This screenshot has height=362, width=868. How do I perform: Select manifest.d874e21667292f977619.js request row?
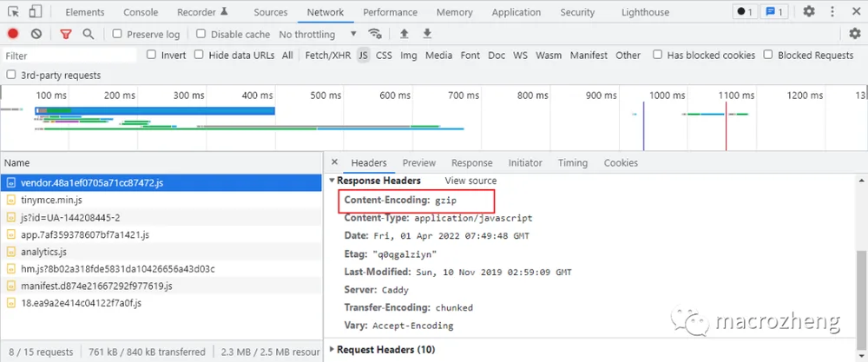click(161, 286)
